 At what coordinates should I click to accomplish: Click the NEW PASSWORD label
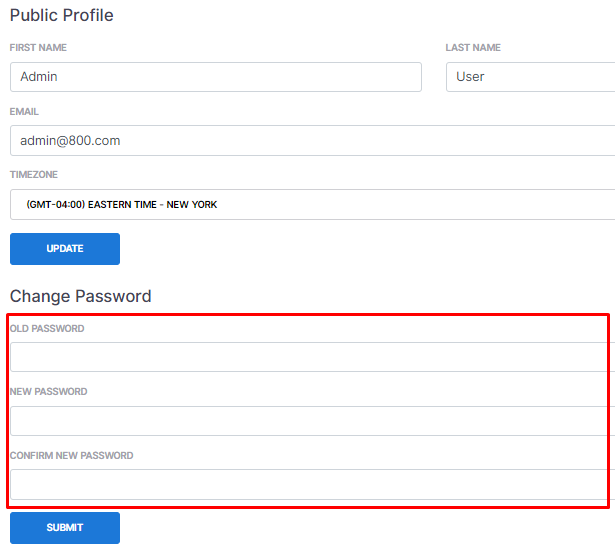pos(49,392)
